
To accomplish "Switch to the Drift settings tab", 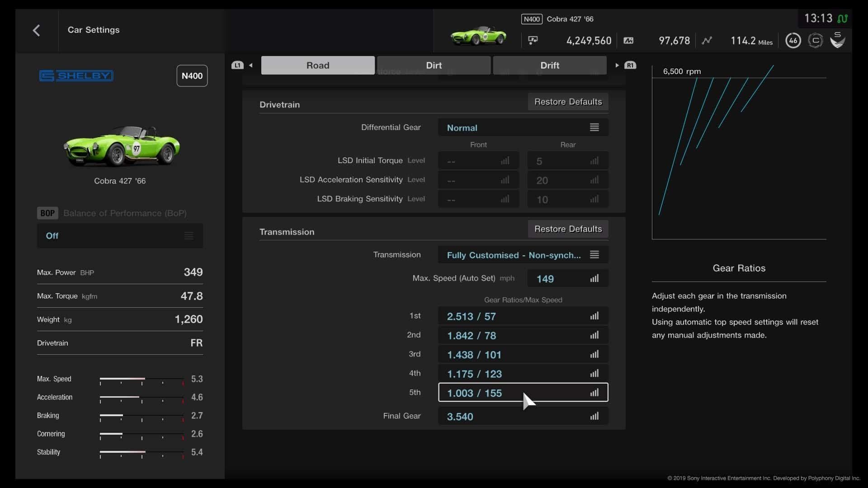I will click(x=550, y=65).
